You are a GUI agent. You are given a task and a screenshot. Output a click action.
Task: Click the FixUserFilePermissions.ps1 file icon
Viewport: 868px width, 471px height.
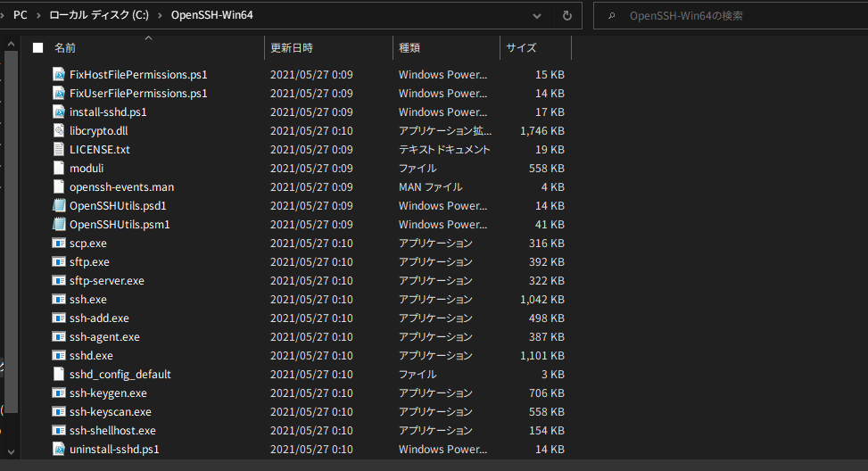point(59,93)
